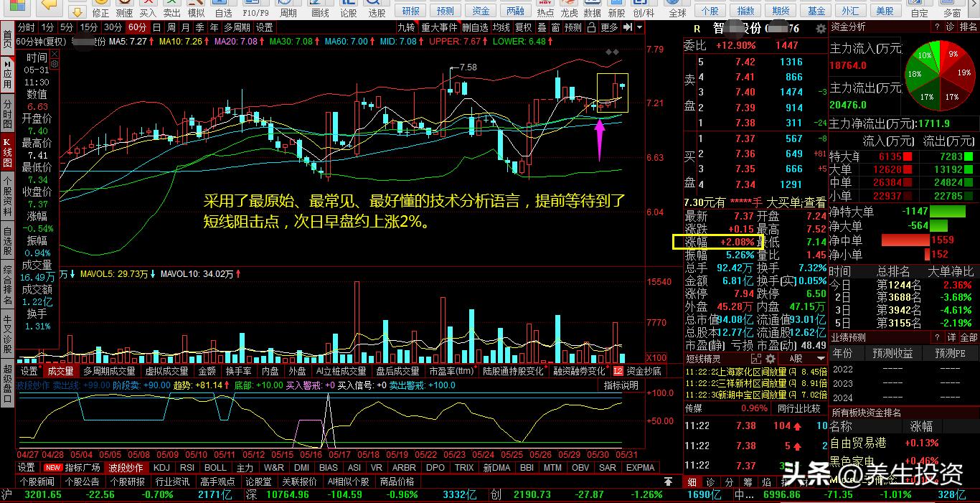Click the 同行业比较 link
This screenshot has height=503, width=980.
click(798, 408)
